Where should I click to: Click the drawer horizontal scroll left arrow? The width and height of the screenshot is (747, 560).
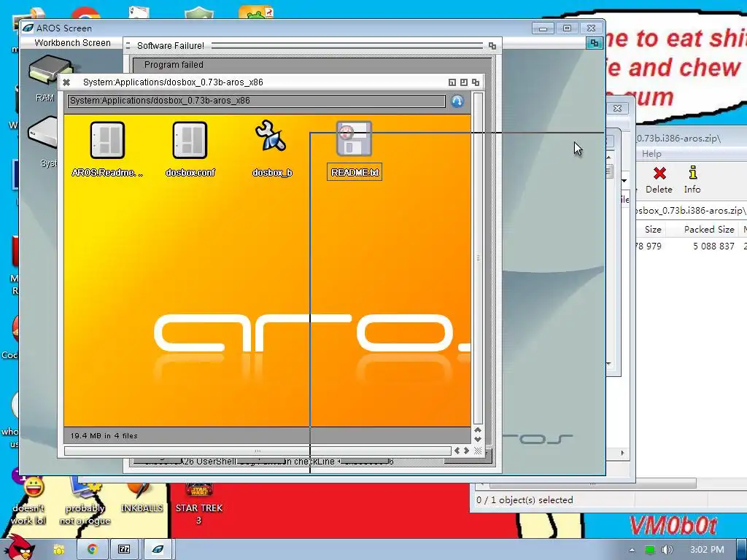(x=457, y=451)
